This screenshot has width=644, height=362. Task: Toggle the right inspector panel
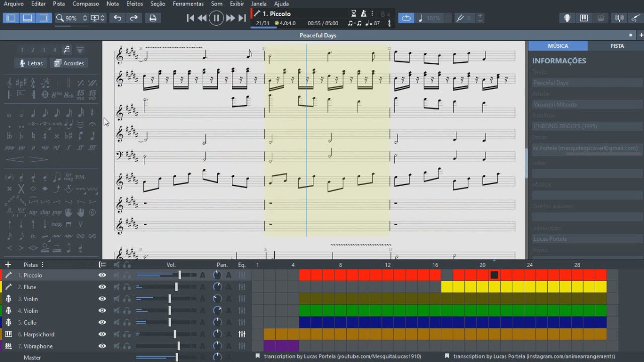(x=44, y=18)
